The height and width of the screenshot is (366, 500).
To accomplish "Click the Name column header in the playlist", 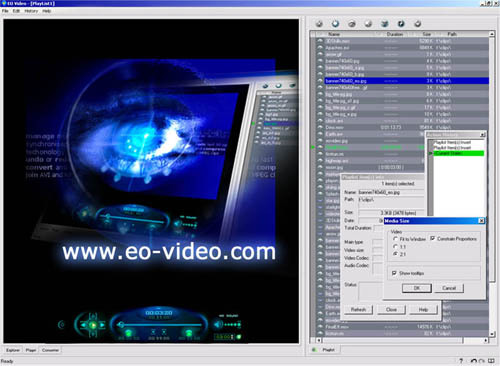I will [347, 34].
